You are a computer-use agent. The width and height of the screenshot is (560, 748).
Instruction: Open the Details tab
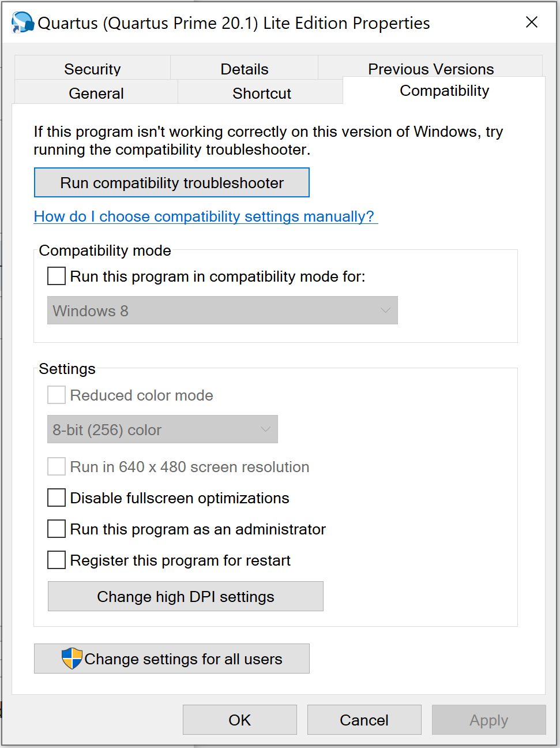pyautogui.click(x=245, y=69)
